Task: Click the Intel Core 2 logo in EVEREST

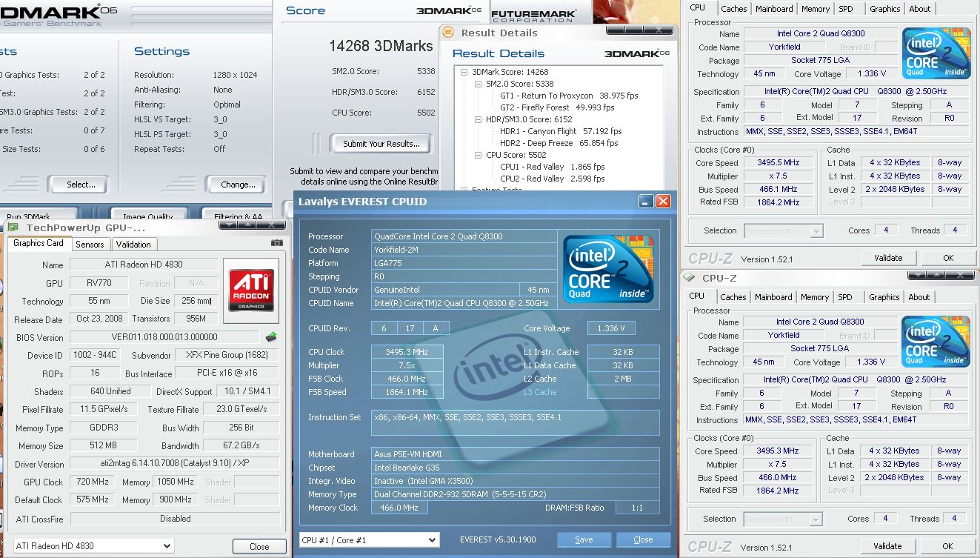Action: 608,269
